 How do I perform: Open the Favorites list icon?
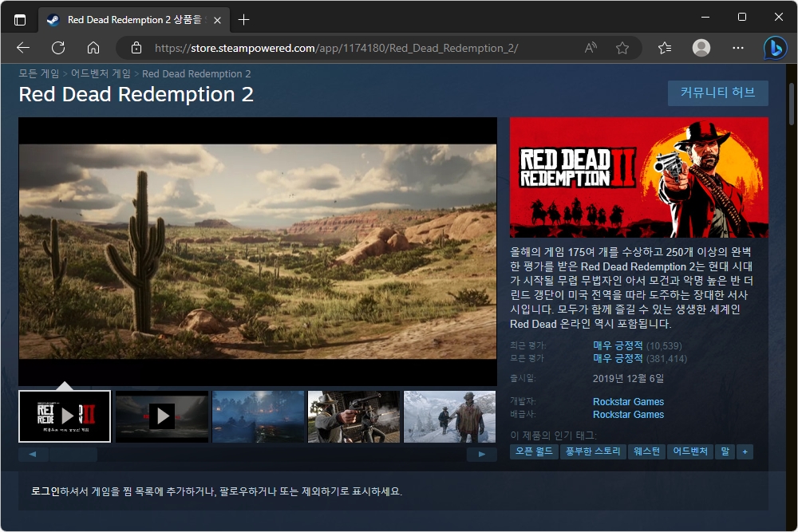pyautogui.click(x=665, y=48)
